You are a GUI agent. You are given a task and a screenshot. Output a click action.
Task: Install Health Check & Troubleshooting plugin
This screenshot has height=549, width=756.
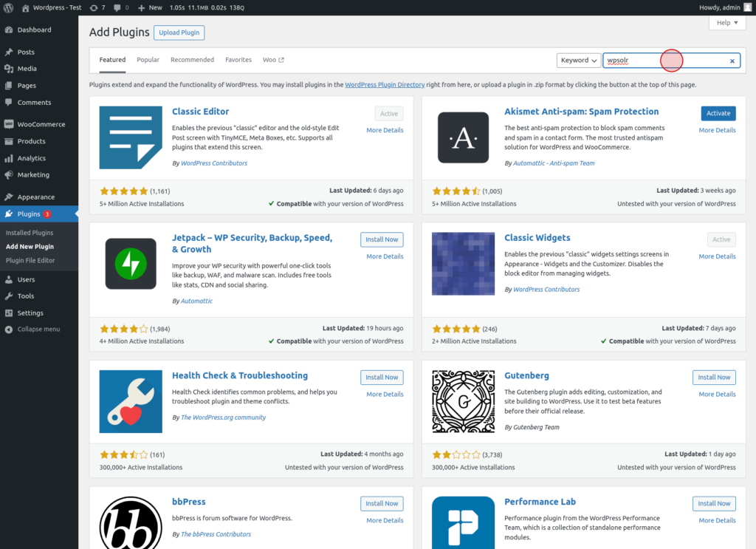click(382, 378)
